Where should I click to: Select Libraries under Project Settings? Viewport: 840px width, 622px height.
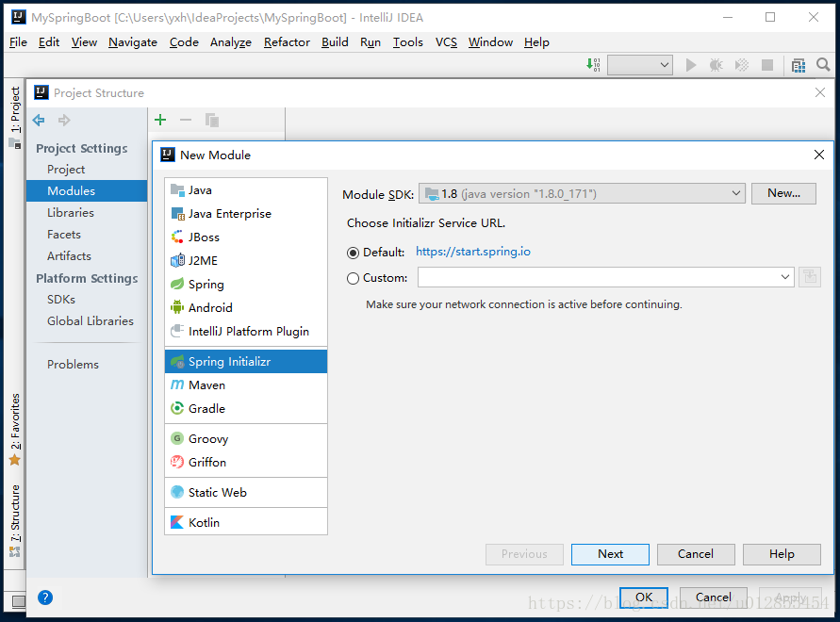87,213
